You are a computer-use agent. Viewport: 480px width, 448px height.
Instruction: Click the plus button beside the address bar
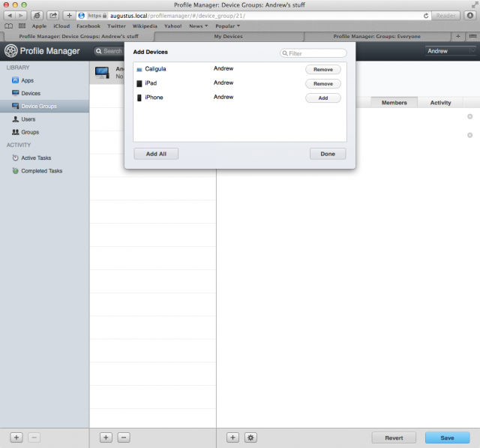[x=69, y=15]
